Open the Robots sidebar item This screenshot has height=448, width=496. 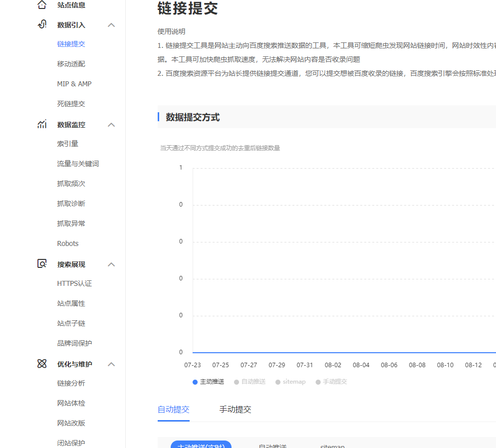point(68,243)
